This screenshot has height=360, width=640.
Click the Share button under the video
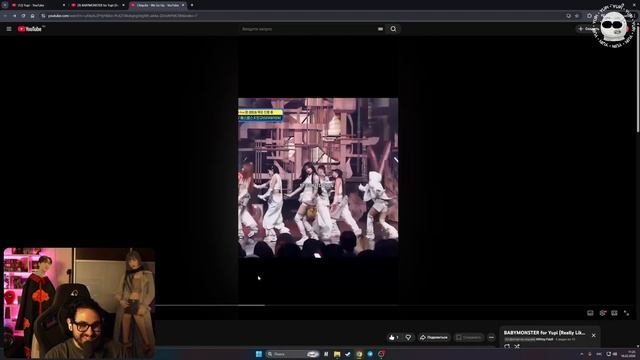point(433,338)
